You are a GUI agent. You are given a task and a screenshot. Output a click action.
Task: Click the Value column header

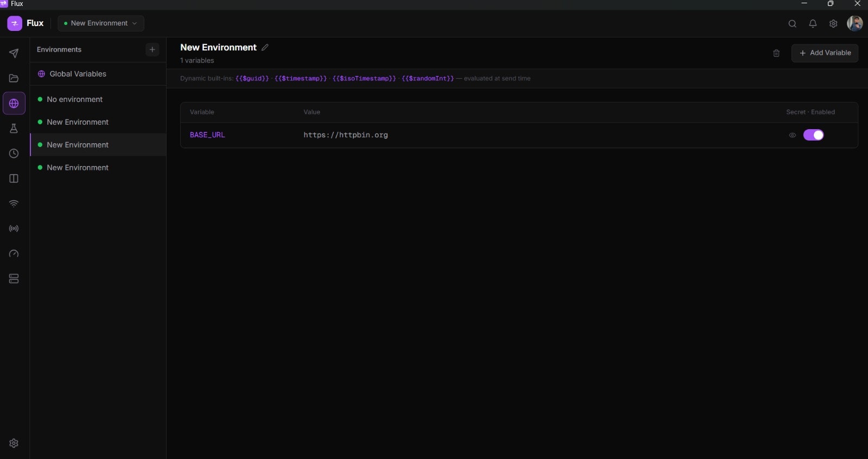[312, 112]
